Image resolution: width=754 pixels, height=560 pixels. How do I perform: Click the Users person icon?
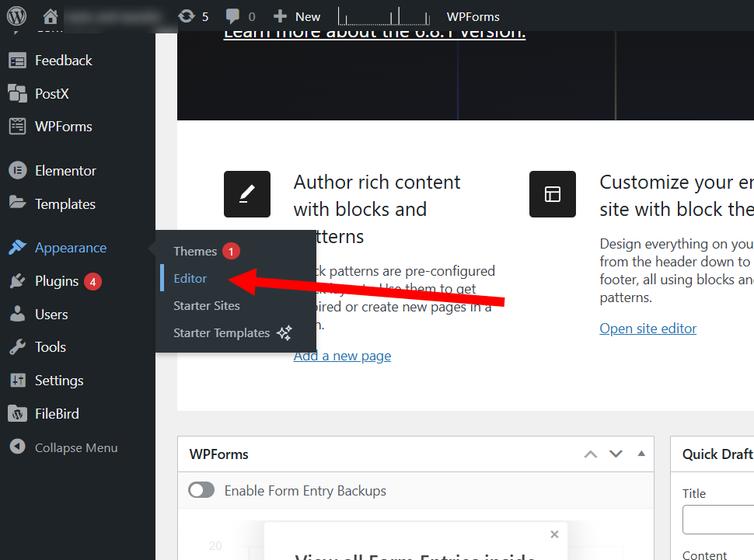(18, 314)
